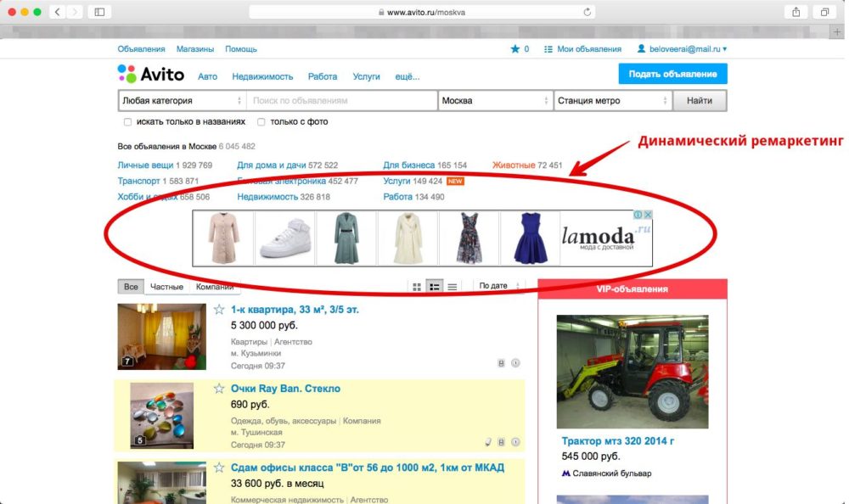The width and height of the screenshot is (849, 504).
Task: Click tractor photo in VIP-объявления
Action: pos(633,372)
